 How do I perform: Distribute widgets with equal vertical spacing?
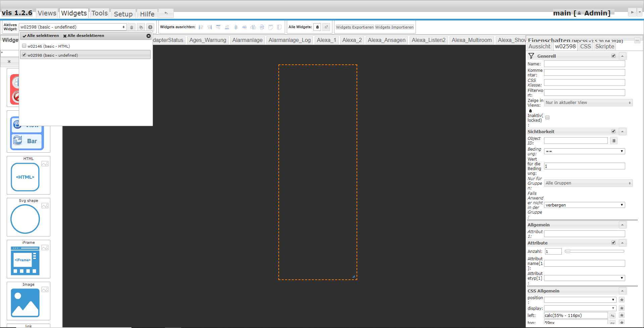point(262,27)
